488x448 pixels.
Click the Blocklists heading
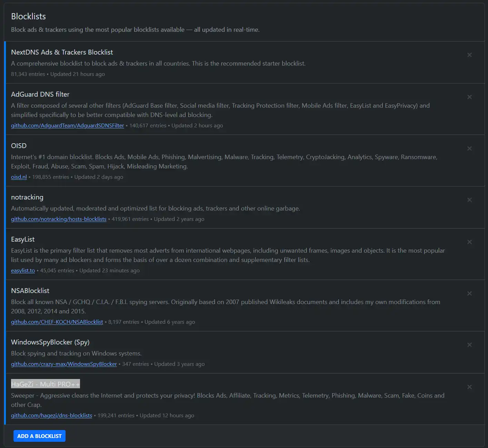[x=28, y=16]
